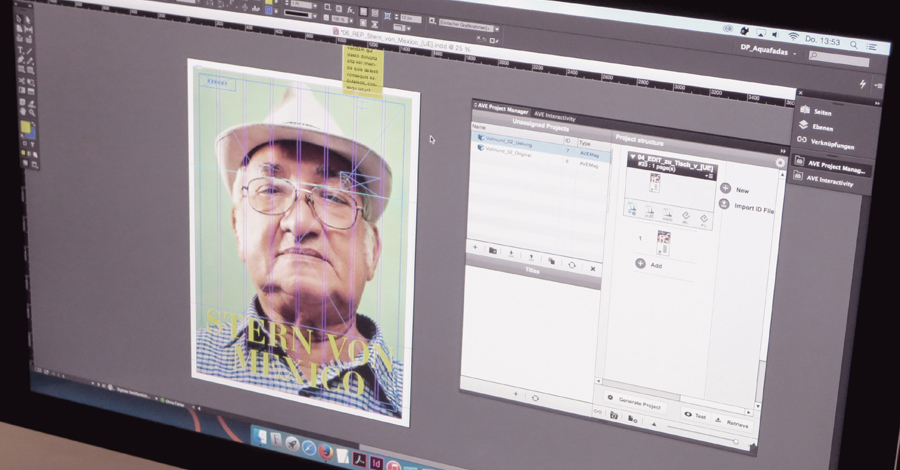Click the link icon in the panel's bottom bar
Image resolution: width=900 pixels, height=470 pixels.
[x=598, y=411]
